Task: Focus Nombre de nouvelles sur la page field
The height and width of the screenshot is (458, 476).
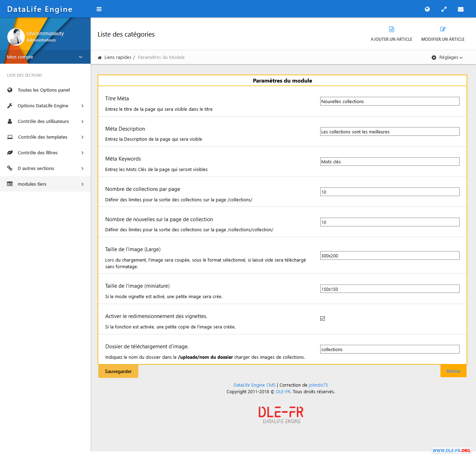Action: pos(390,222)
